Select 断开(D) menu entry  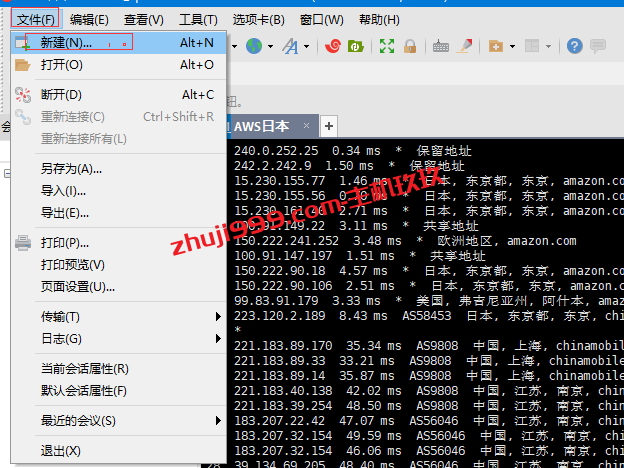coord(119,95)
